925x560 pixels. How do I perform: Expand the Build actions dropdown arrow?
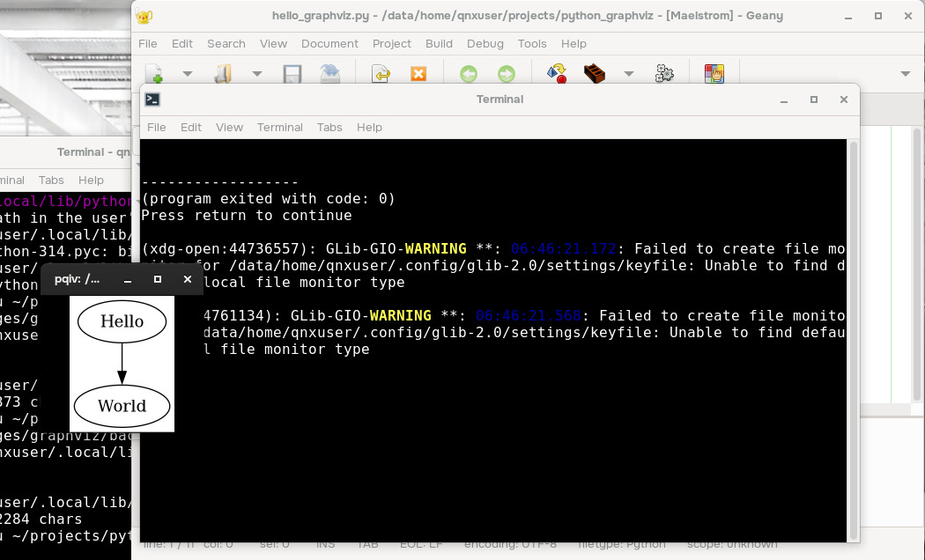629,74
